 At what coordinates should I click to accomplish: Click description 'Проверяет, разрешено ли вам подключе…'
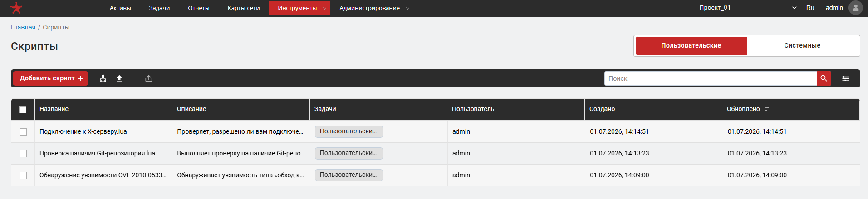point(240,131)
